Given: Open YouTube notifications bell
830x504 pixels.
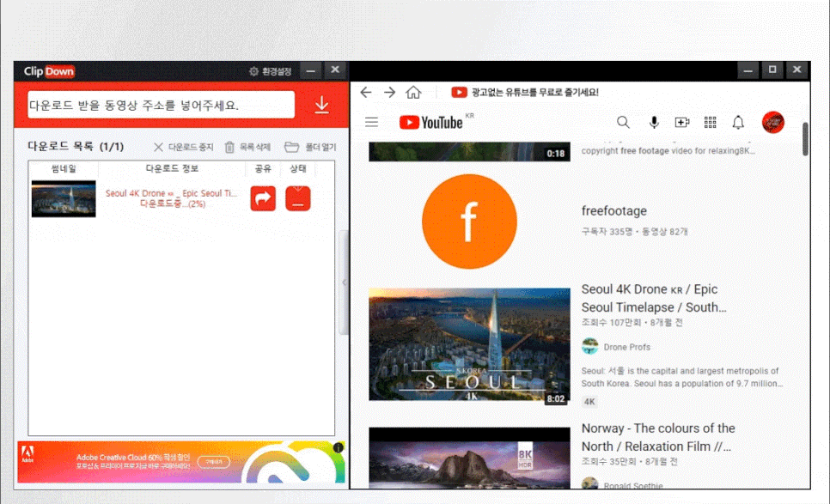Looking at the screenshot, I should 738,123.
